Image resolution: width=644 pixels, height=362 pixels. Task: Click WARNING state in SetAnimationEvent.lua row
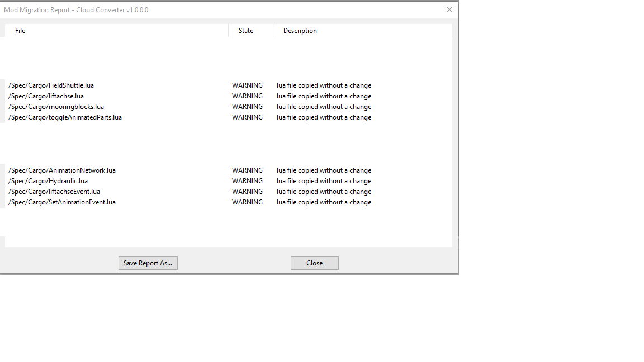(247, 202)
